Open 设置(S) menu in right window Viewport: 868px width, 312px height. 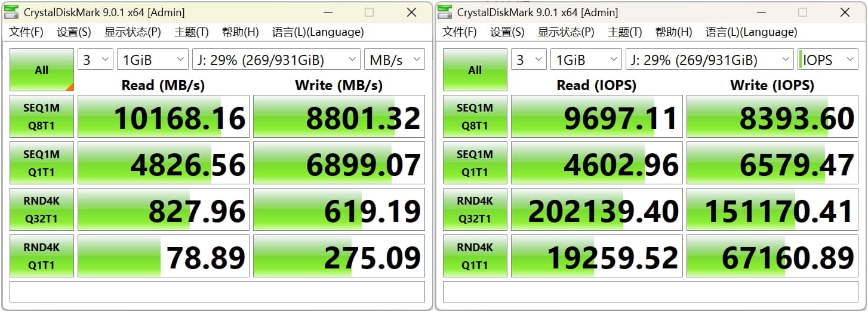point(507,32)
